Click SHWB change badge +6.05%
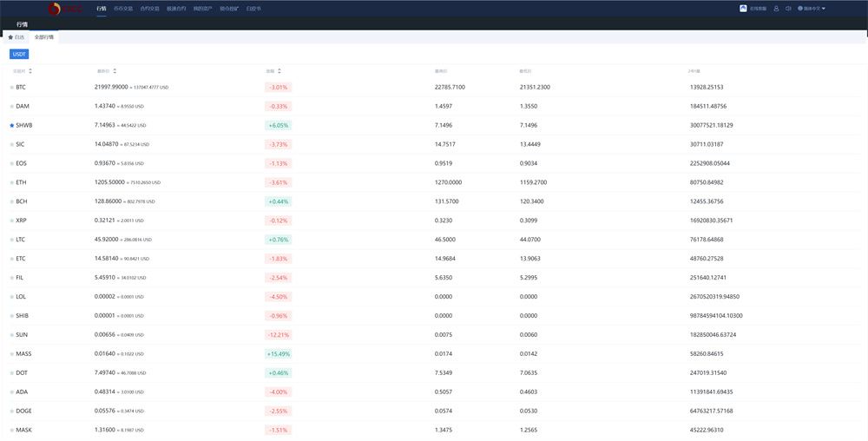Screen dimensions: 868x441 279,126
